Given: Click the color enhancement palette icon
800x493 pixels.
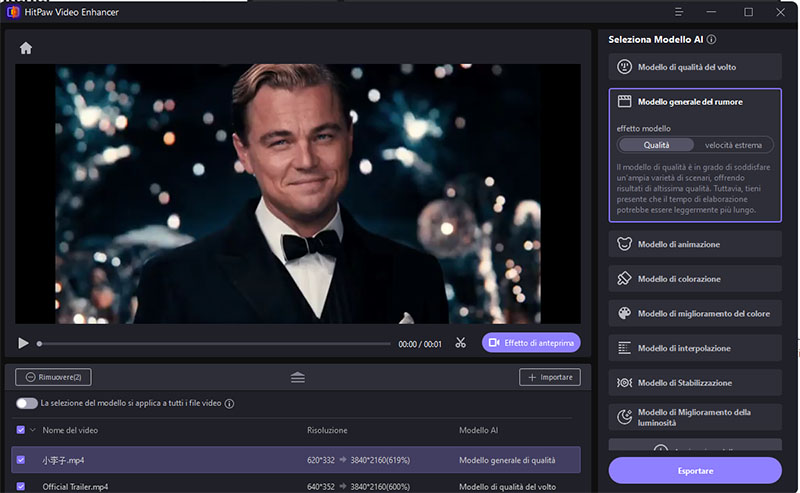Looking at the screenshot, I should [x=624, y=313].
